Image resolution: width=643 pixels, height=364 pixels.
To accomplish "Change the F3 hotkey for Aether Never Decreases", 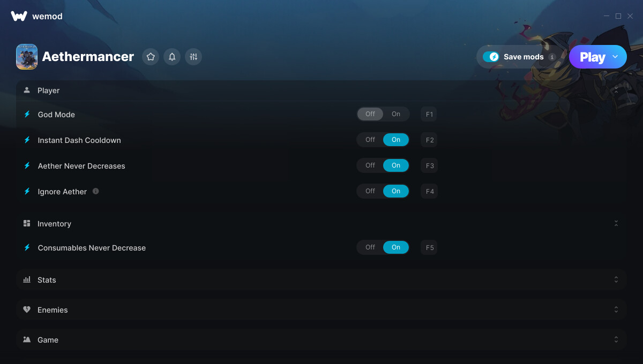I will (x=430, y=165).
